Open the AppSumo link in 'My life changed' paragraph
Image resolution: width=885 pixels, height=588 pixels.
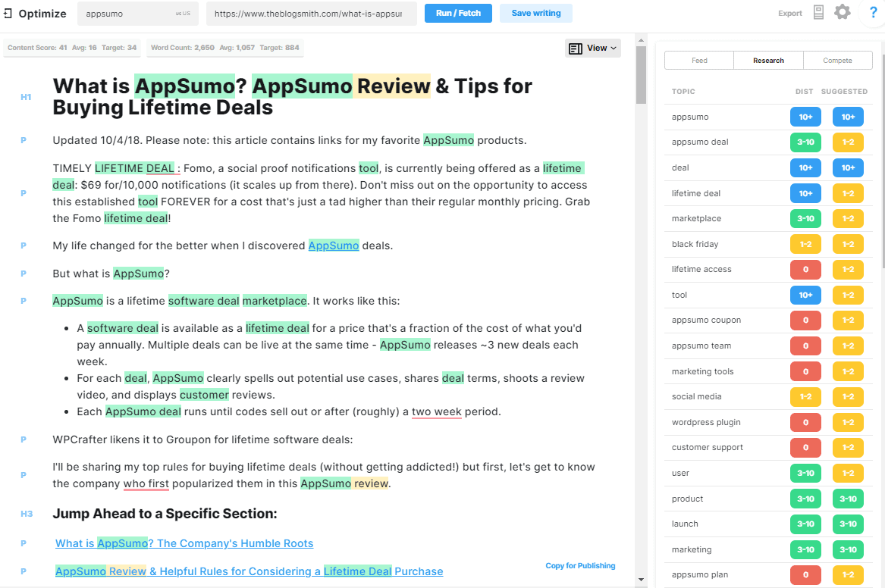coord(334,246)
